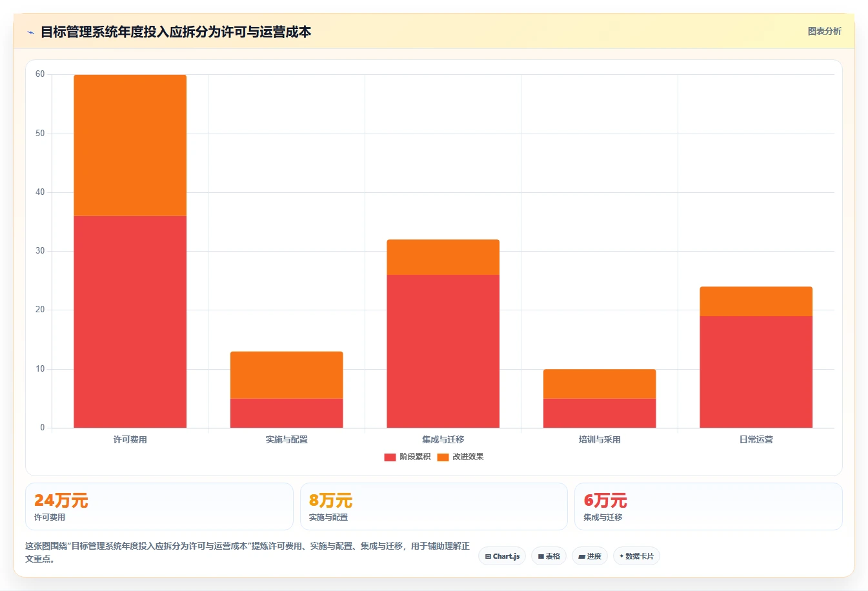Click the 培训与采用 x-axis label
Screen dimensions: 868x591
point(600,439)
